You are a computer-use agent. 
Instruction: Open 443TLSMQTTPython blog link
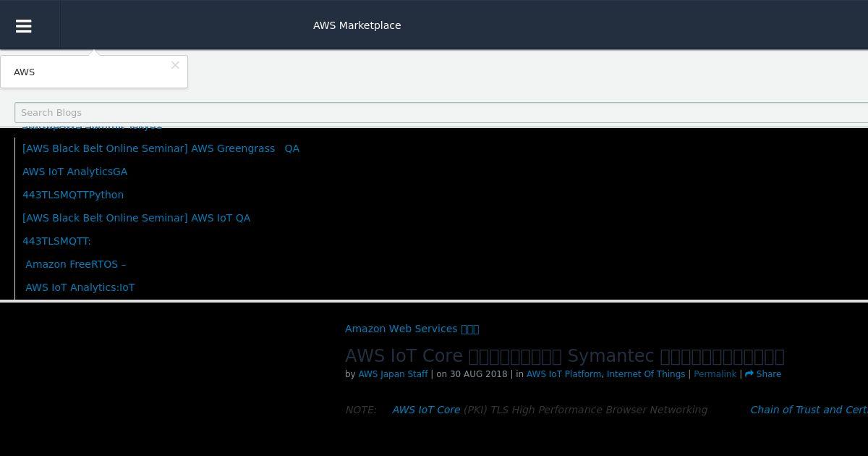coord(73,195)
